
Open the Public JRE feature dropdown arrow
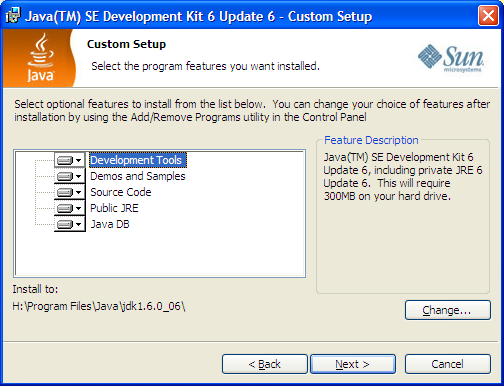[79, 208]
